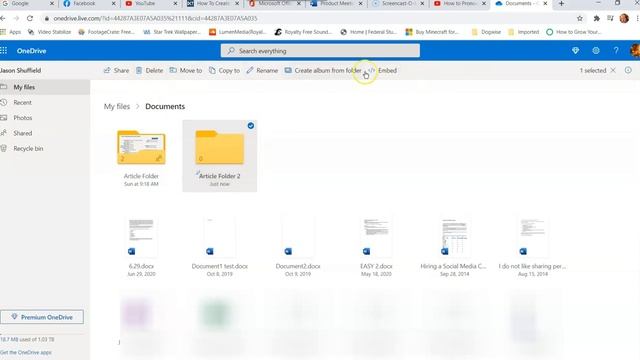Navigate to My files breadcrumb

coord(117,106)
